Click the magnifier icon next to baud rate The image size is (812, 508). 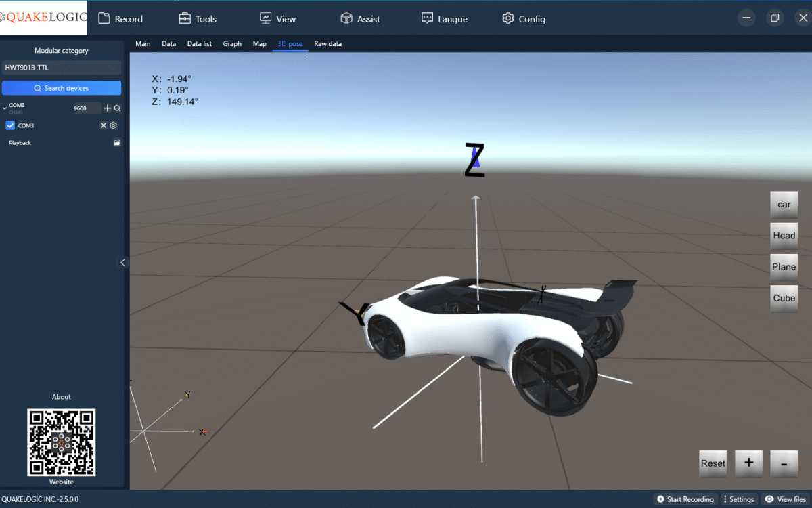[117, 108]
